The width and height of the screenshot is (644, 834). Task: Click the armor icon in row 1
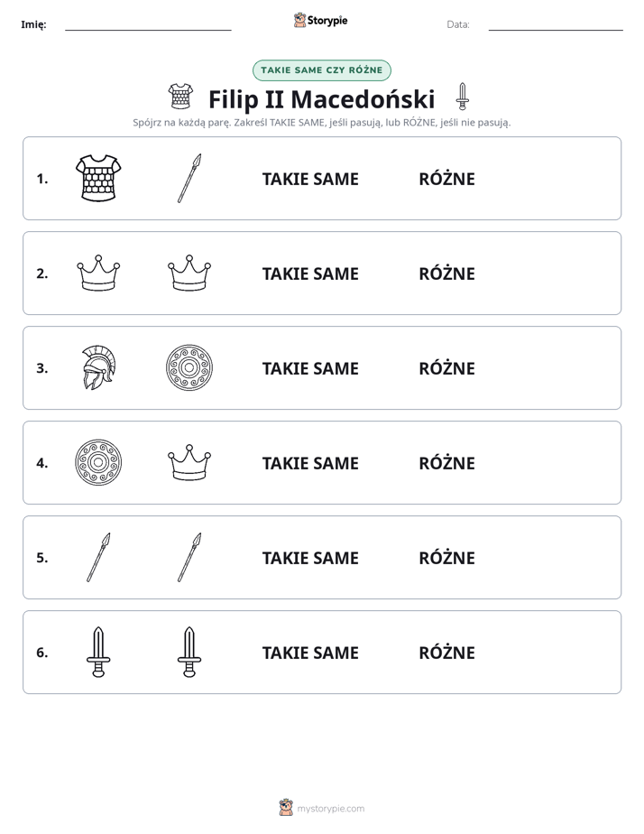pos(98,178)
